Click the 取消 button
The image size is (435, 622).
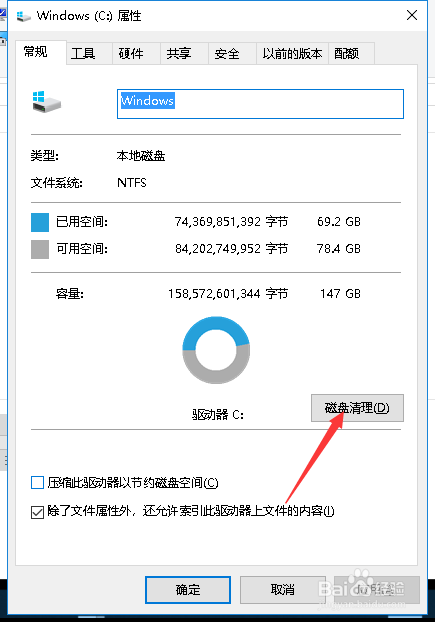click(x=283, y=590)
